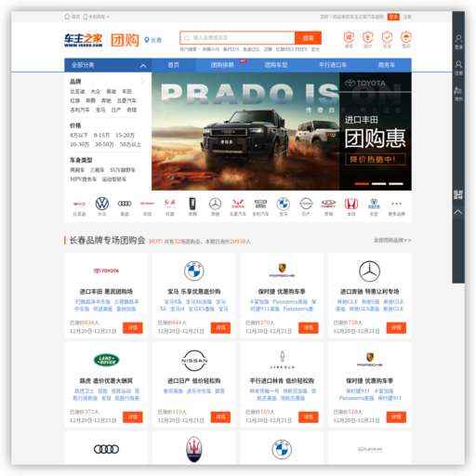Expand the 品牌 section arrow
476x476 pixels.
[x=142, y=82]
